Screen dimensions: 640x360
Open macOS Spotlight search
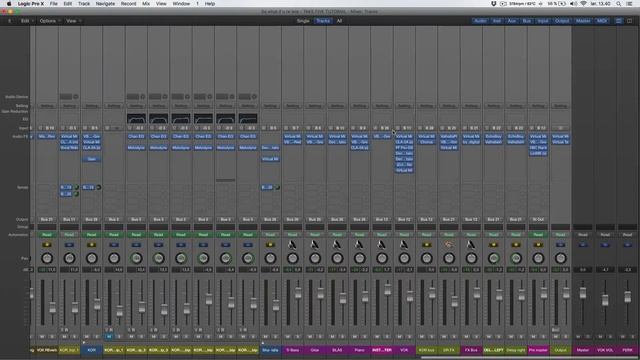coord(619,4)
